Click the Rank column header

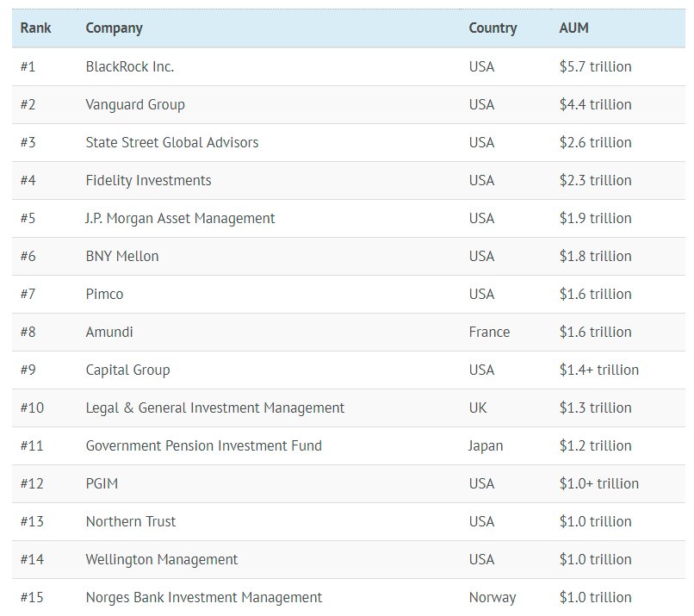pos(35,28)
